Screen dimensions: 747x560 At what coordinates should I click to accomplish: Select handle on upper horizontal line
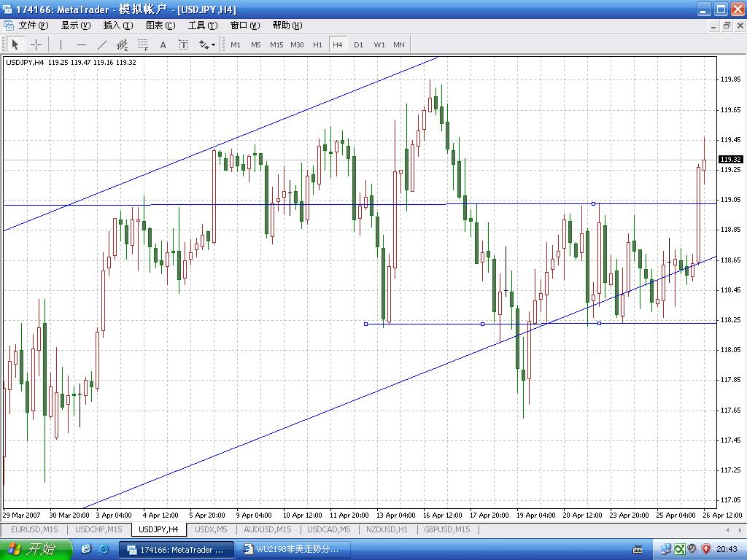point(593,203)
